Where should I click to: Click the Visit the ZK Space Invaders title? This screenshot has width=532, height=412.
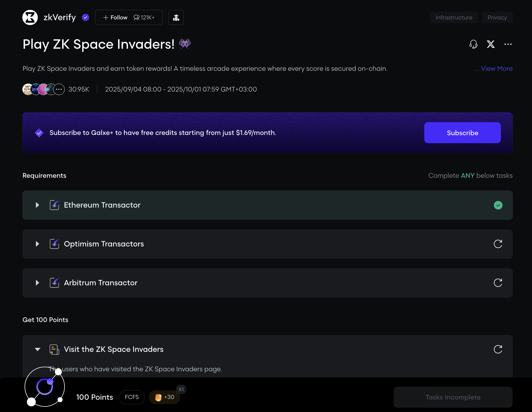(x=114, y=349)
